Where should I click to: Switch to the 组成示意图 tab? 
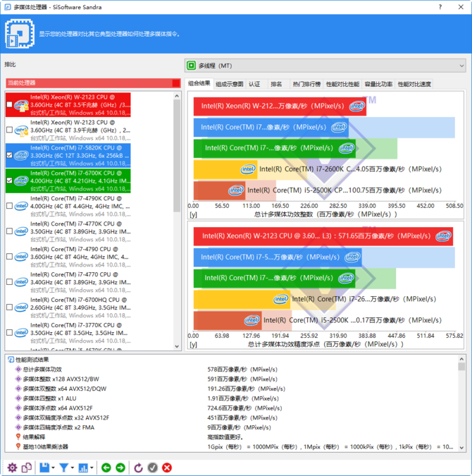coord(230,84)
